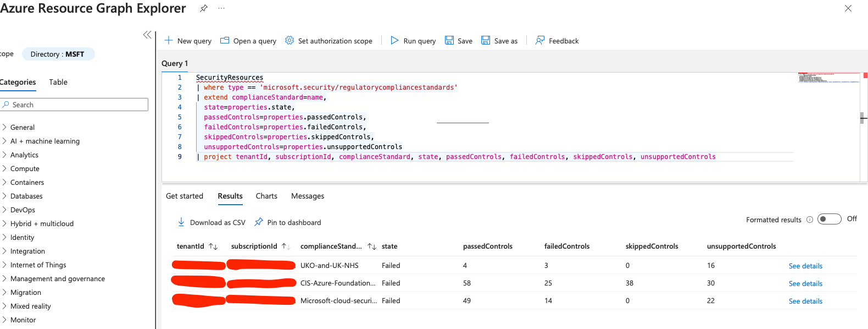
Task: Click the categories Search input field
Action: (74, 105)
